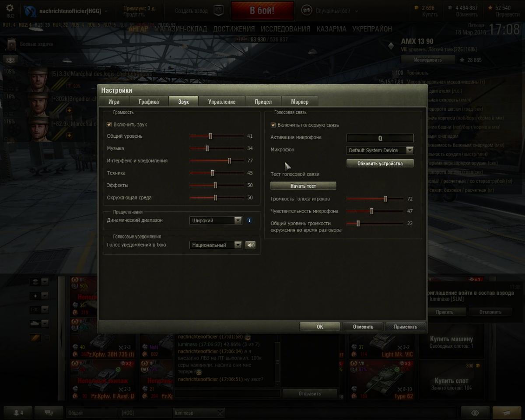
Task: Click Применить to apply settings
Action: click(x=405, y=326)
